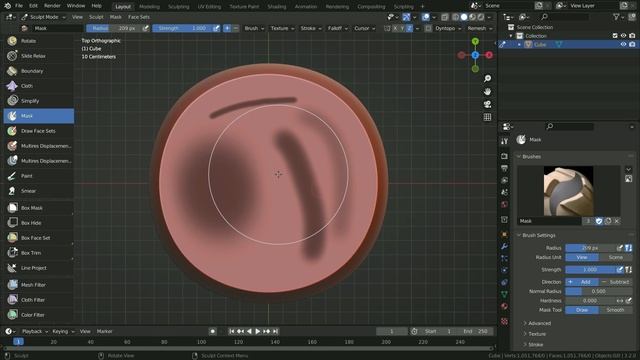The width and height of the screenshot is (640, 360).
Task: Open the Falloff header dropdown
Action: (x=338, y=29)
